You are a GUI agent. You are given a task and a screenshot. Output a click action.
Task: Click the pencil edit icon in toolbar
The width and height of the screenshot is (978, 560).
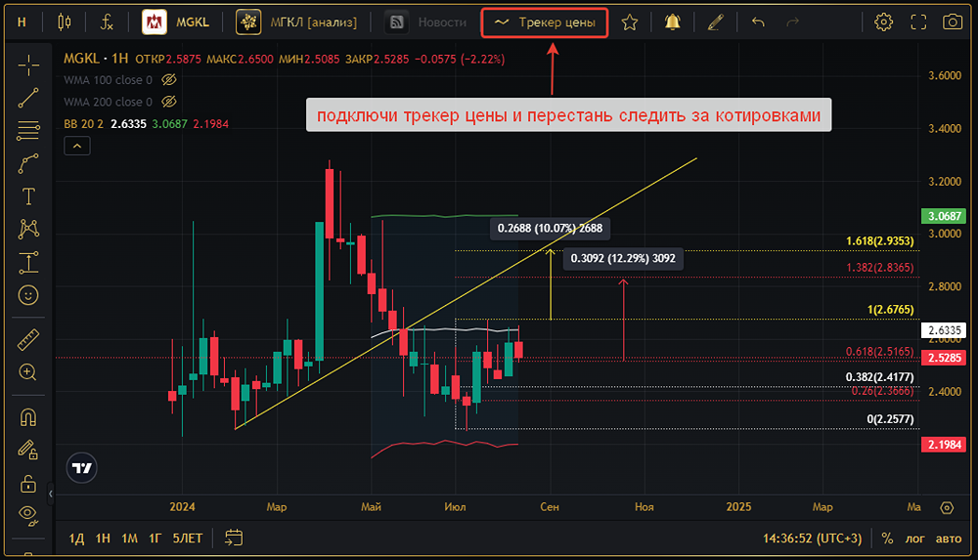(716, 22)
